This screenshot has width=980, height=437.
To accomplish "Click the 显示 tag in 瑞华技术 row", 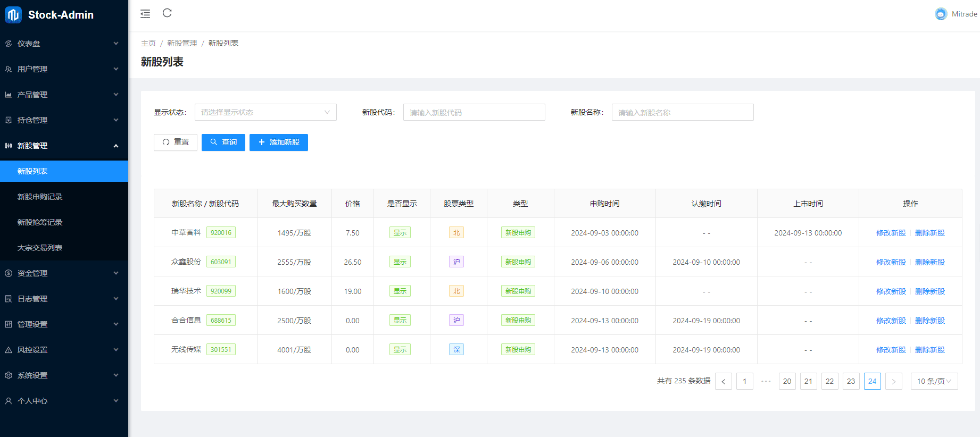I will coord(400,291).
